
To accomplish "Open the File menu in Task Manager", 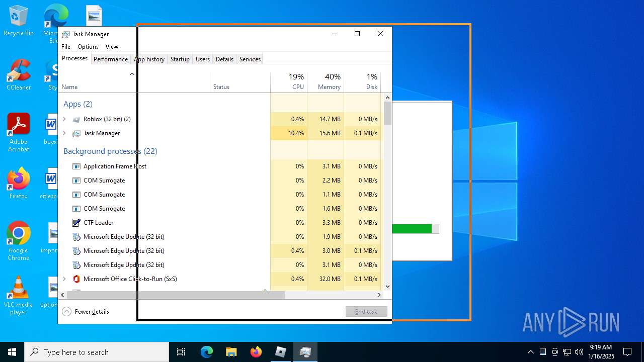I will coord(66,47).
